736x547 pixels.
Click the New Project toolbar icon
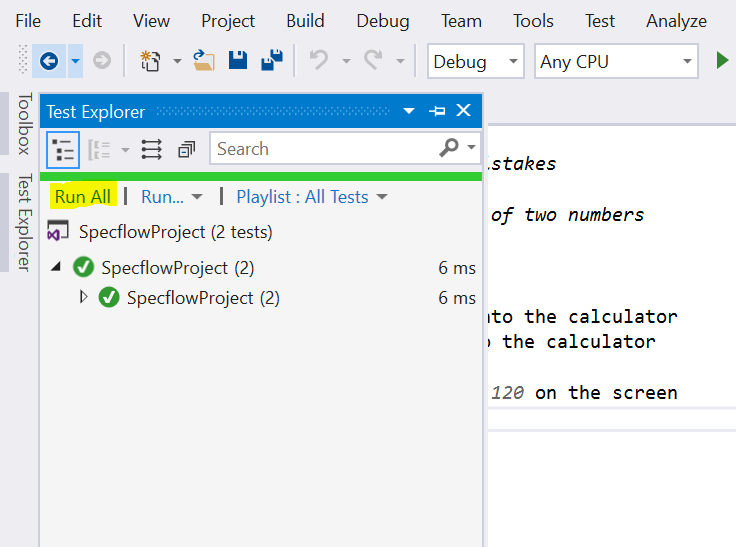click(150, 61)
